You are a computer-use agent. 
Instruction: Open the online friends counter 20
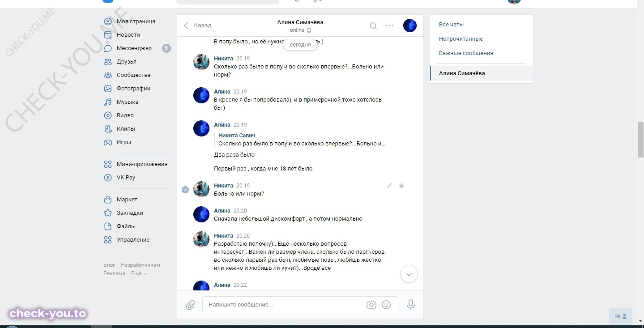pyautogui.click(x=620, y=316)
